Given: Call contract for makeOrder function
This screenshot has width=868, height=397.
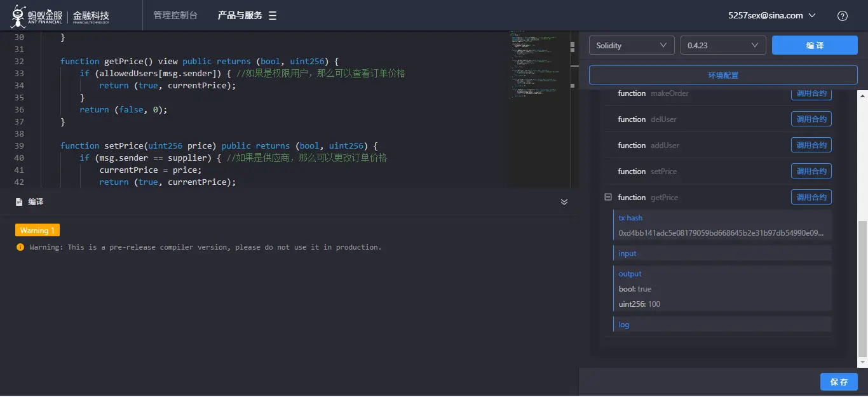Looking at the screenshot, I should click(811, 93).
